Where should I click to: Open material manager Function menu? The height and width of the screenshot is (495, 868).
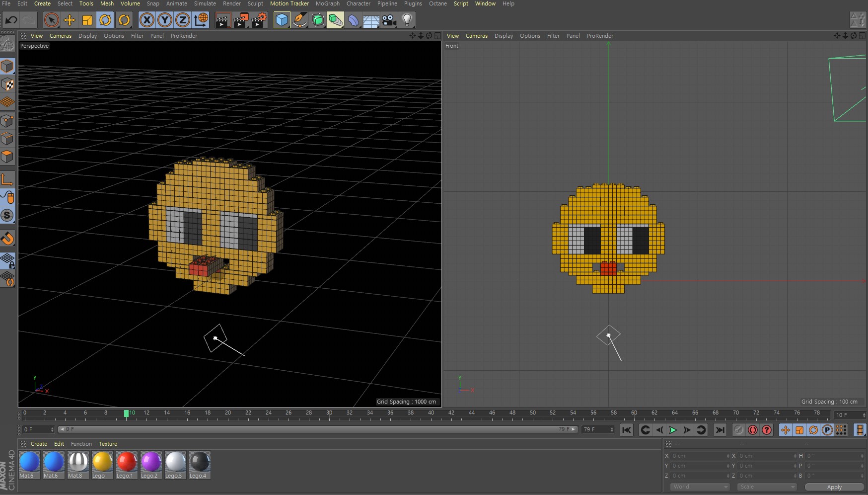coord(81,444)
